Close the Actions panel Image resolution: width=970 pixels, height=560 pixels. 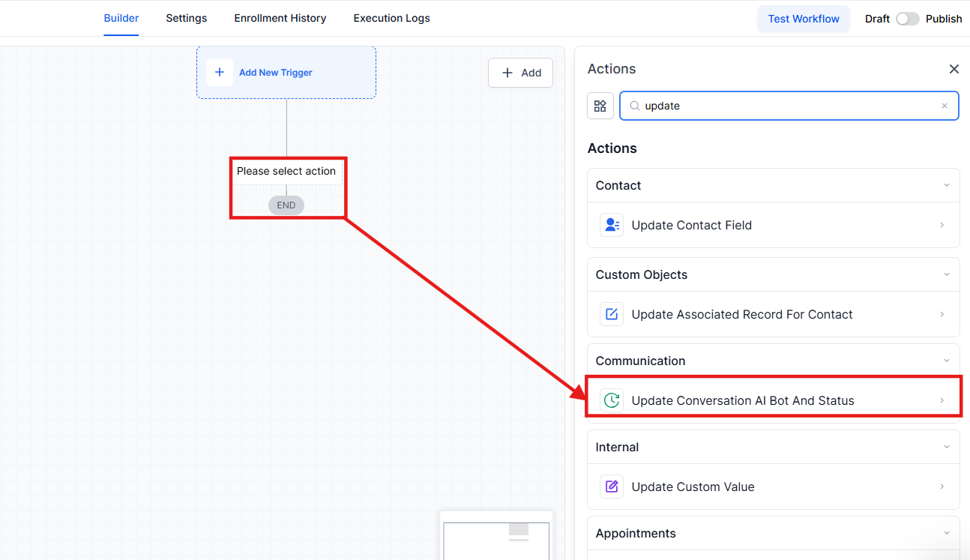954,69
